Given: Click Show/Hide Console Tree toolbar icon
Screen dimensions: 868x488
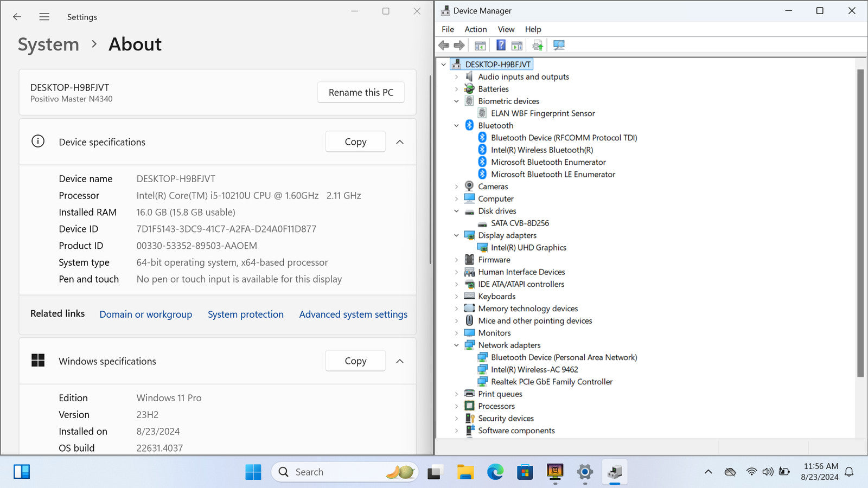Looking at the screenshot, I should [x=480, y=45].
